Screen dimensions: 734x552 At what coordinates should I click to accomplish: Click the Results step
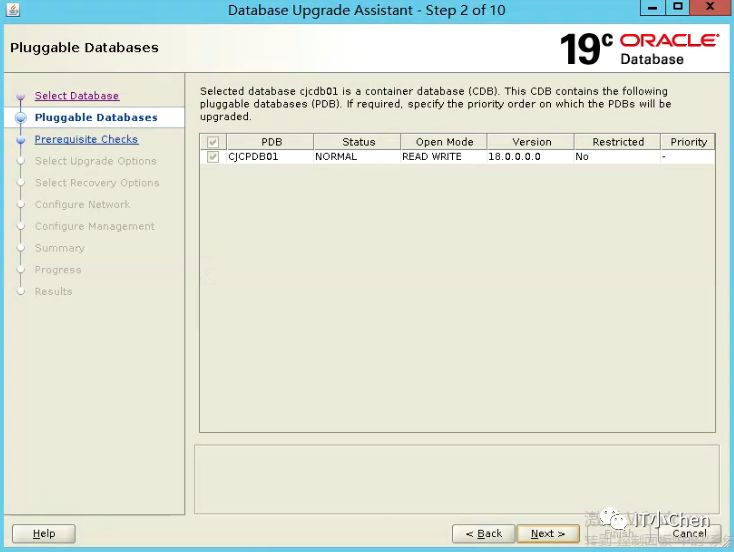pyautogui.click(x=53, y=291)
